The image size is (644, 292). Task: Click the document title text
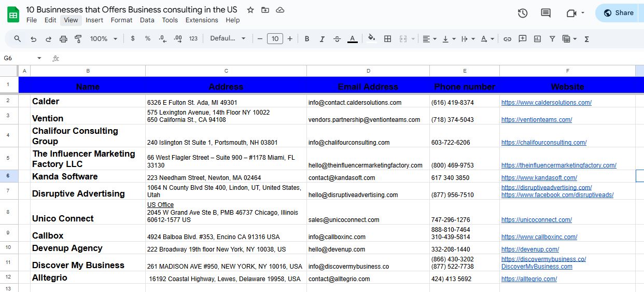pyautogui.click(x=132, y=10)
